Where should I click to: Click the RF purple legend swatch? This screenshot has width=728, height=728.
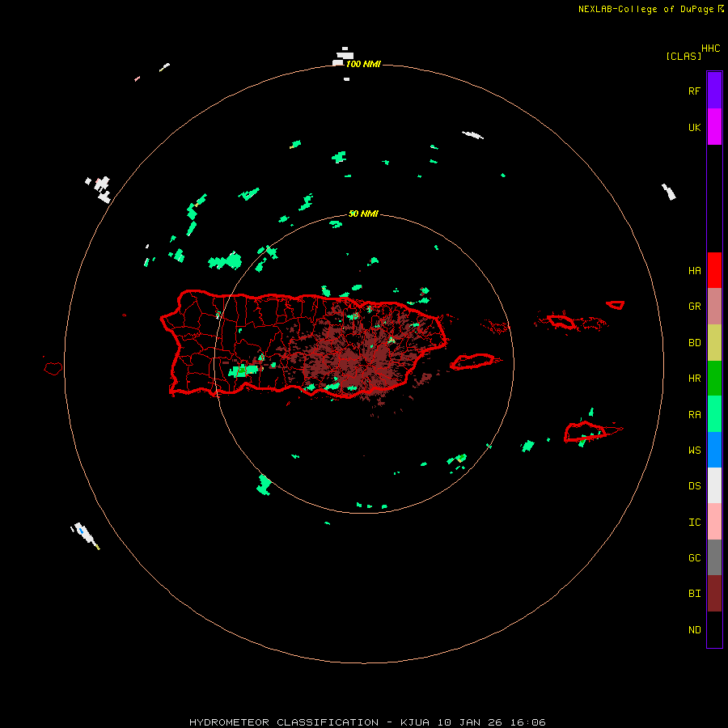click(714, 90)
